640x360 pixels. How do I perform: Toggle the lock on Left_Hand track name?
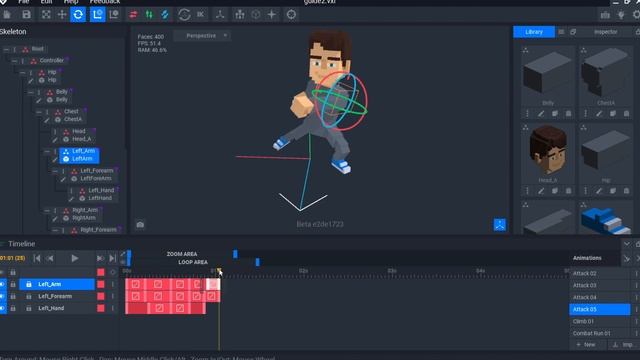click(29, 308)
